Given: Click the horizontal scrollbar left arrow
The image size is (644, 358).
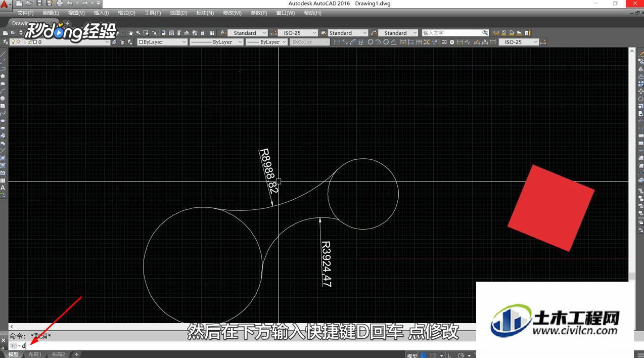Looking at the screenshot, I should [x=12, y=327].
